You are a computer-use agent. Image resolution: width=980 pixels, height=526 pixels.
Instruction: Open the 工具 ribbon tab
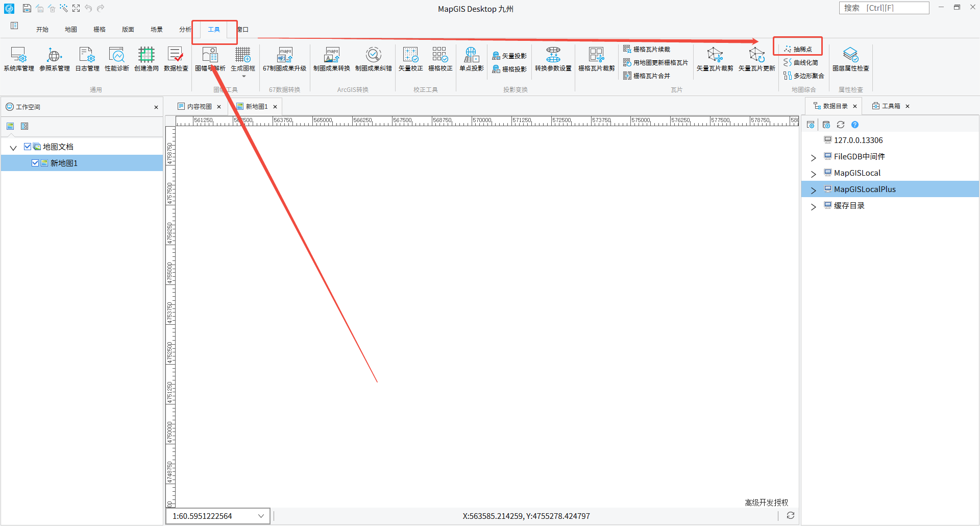coord(214,30)
